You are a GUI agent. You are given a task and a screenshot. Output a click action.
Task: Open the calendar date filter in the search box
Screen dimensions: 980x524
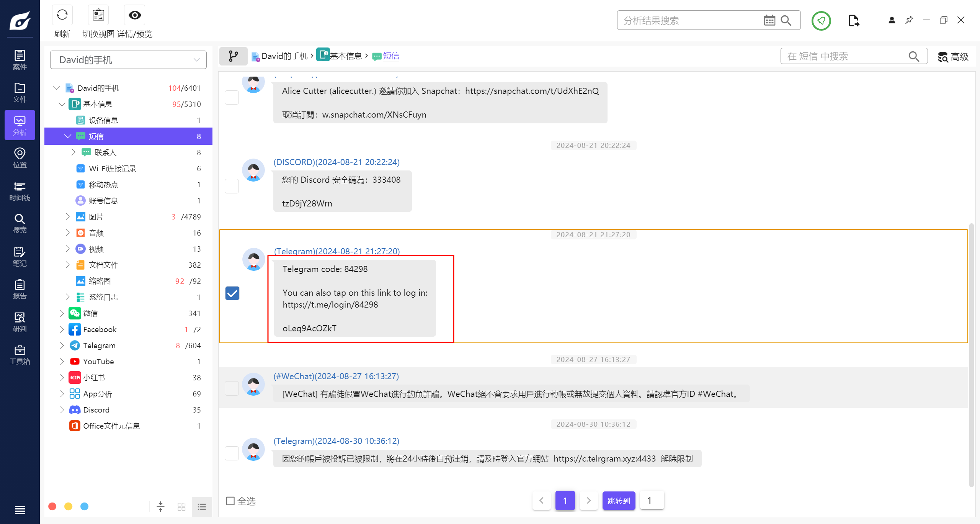(769, 20)
